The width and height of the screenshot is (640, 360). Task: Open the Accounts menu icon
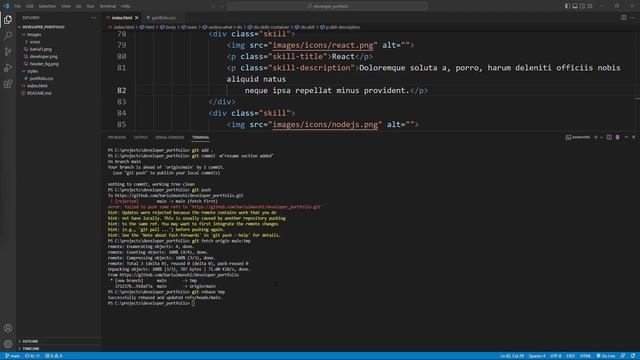point(8,328)
